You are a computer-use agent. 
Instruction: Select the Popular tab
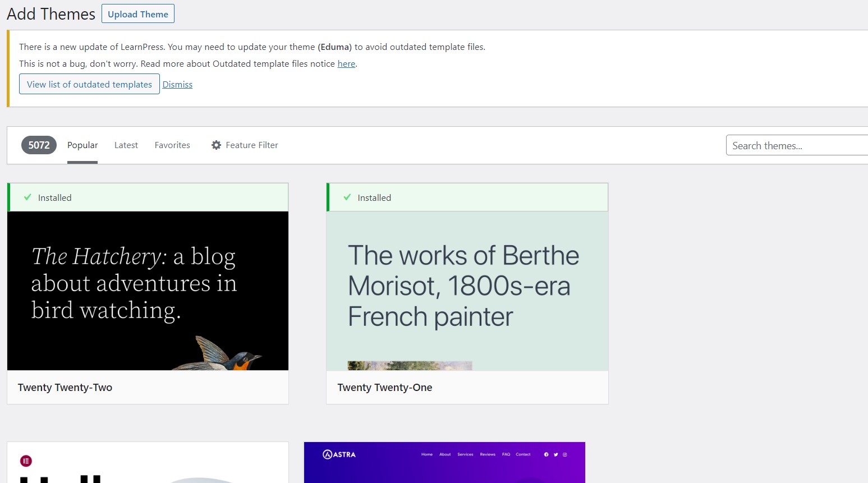(x=82, y=145)
